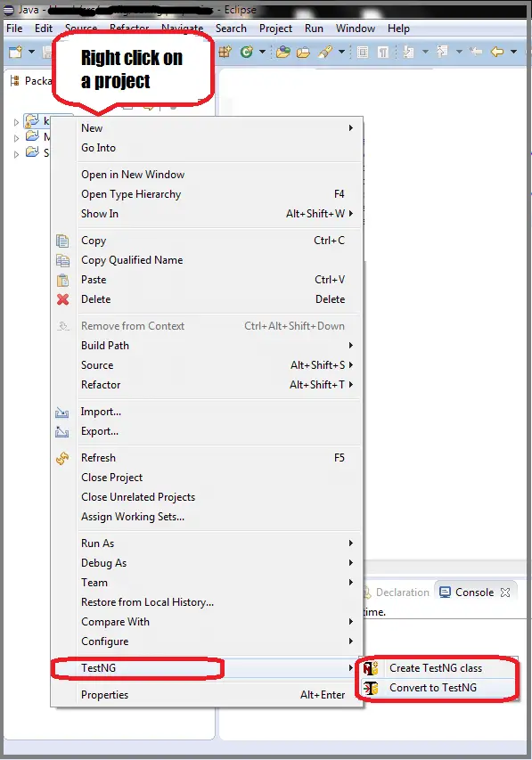Open the Project menu
The image size is (532, 760).
coord(275,29)
